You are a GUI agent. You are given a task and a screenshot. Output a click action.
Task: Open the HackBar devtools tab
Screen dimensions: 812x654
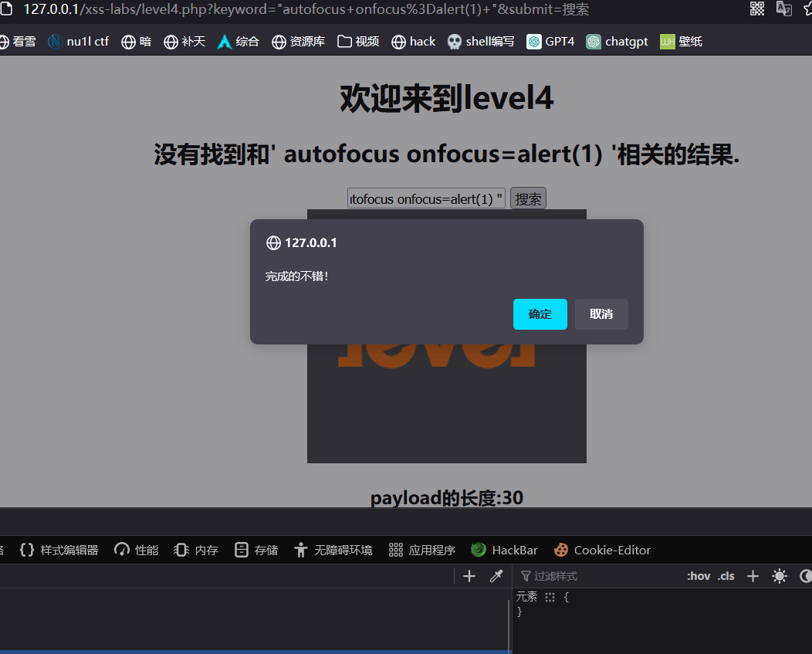(x=505, y=550)
